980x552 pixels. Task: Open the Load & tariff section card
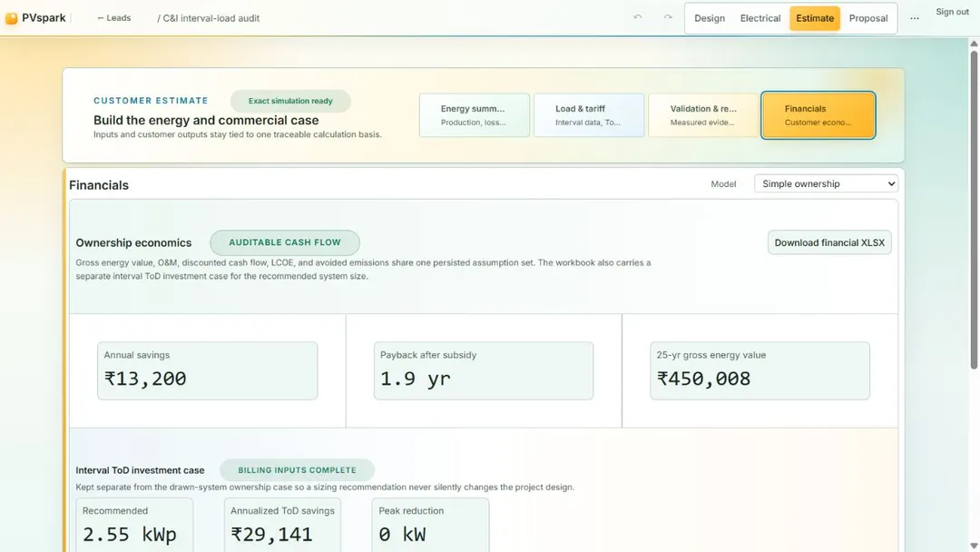tap(589, 115)
